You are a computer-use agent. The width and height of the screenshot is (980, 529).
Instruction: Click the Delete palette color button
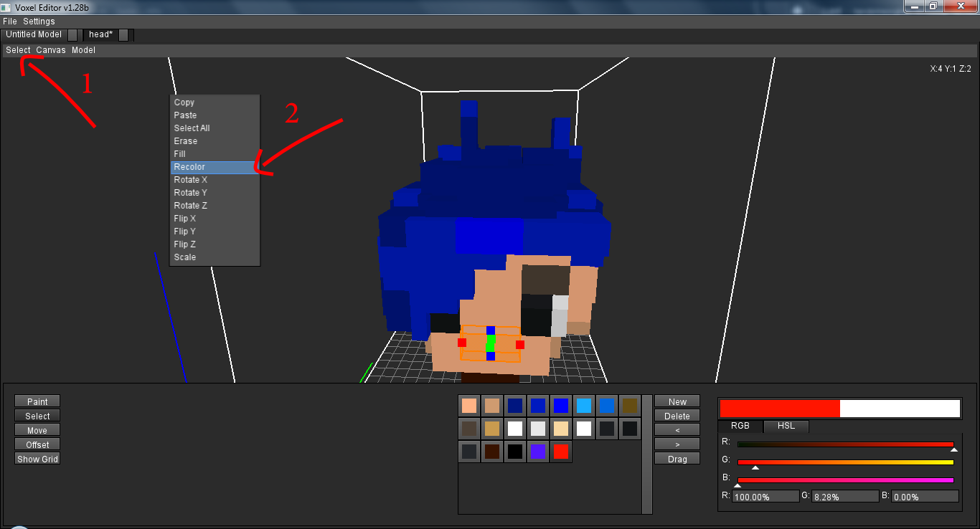click(677, 416)
